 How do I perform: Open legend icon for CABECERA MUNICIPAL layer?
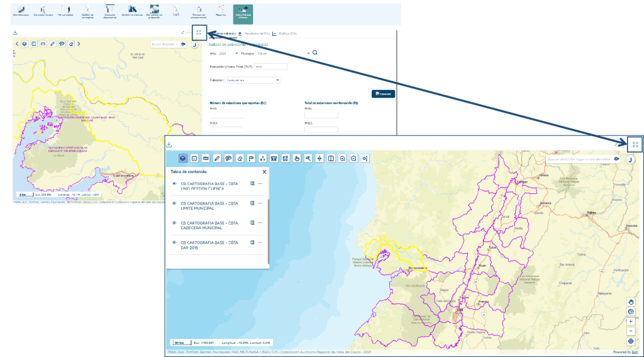coord(253,223)
